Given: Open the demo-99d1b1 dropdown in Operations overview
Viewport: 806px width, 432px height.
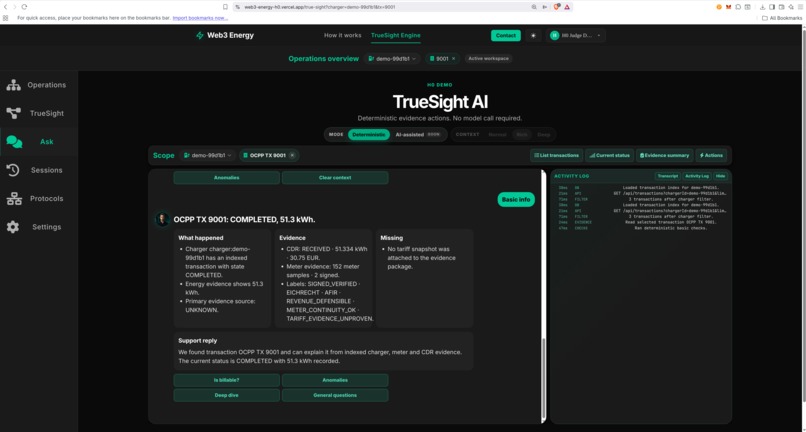Looking at the screenshot, I should click(x=392, y=59).
